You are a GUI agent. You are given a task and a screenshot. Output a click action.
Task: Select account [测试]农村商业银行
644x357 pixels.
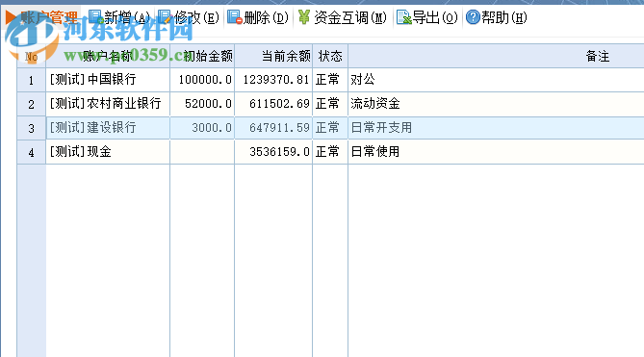[x=105, y=103]
